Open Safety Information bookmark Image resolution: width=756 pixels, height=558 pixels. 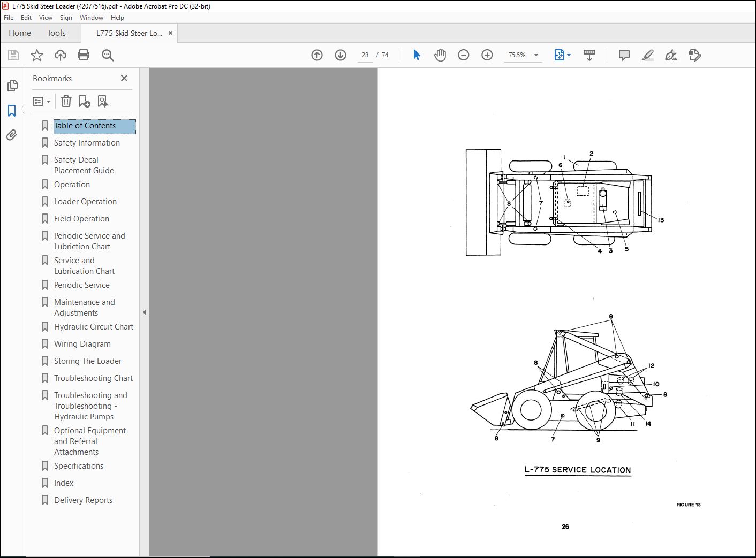(x=87, y=143)
